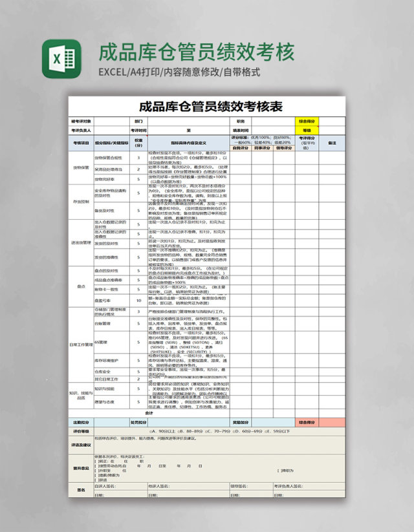Click the green Excel file icon
Screen dimensions: 414x532
point(61,59)
